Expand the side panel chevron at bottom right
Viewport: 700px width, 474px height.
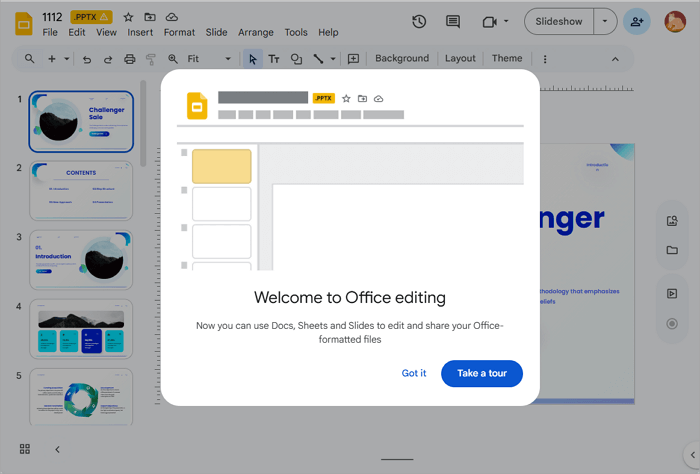click(692, 455)
